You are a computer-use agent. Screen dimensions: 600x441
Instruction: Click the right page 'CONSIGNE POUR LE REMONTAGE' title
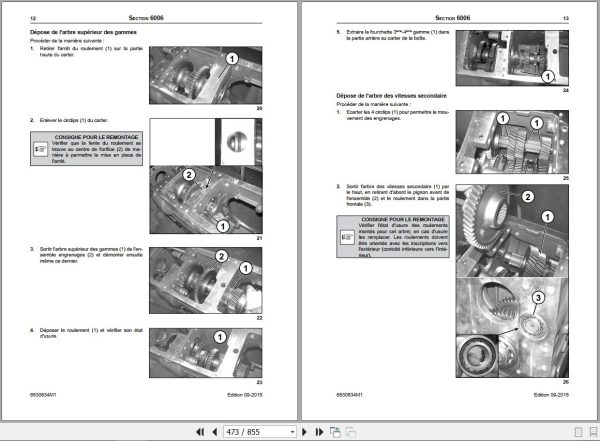(x=403, y=219)
